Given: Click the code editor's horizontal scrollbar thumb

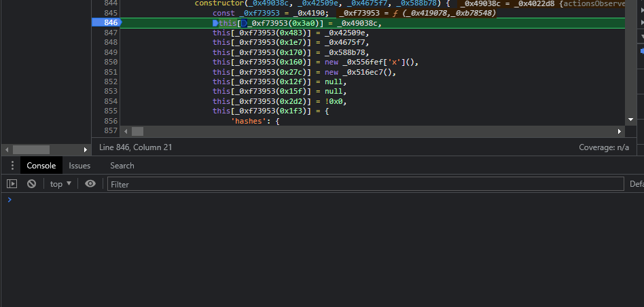Looking at the screenshot, I should 137,131.
